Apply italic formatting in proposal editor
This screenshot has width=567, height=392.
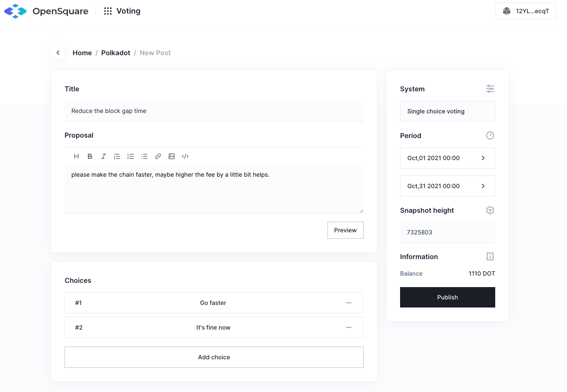[x=103, y=156]
